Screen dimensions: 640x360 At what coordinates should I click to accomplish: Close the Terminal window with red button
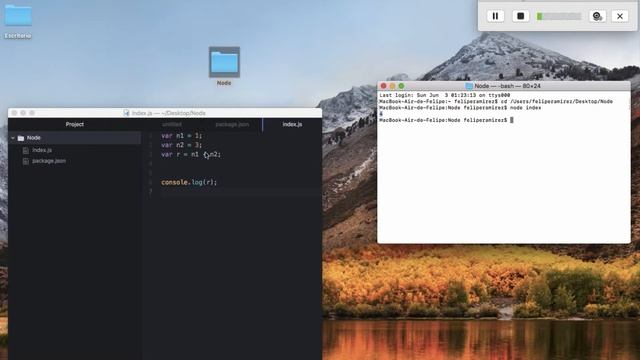pos(383,86)
